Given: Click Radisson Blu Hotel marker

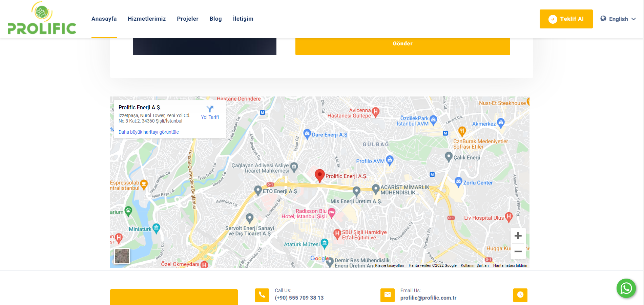Looking at the screenshot, I should [x=331, y=213].
